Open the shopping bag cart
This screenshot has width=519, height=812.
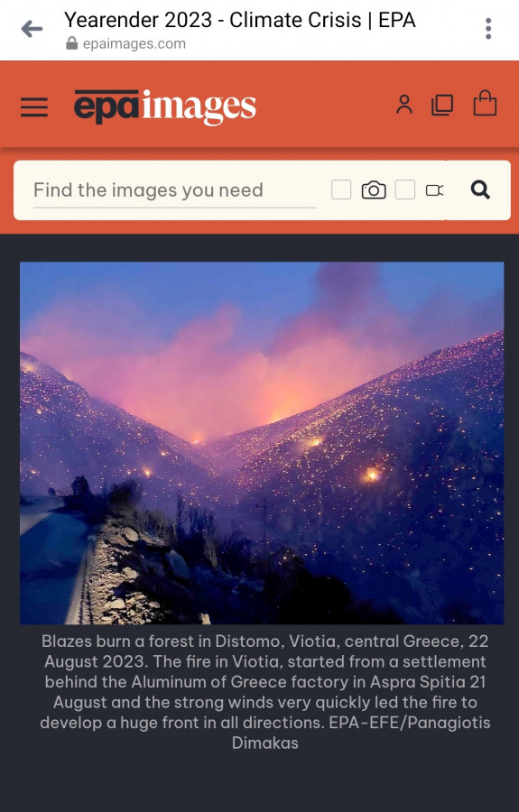point(485,103)
